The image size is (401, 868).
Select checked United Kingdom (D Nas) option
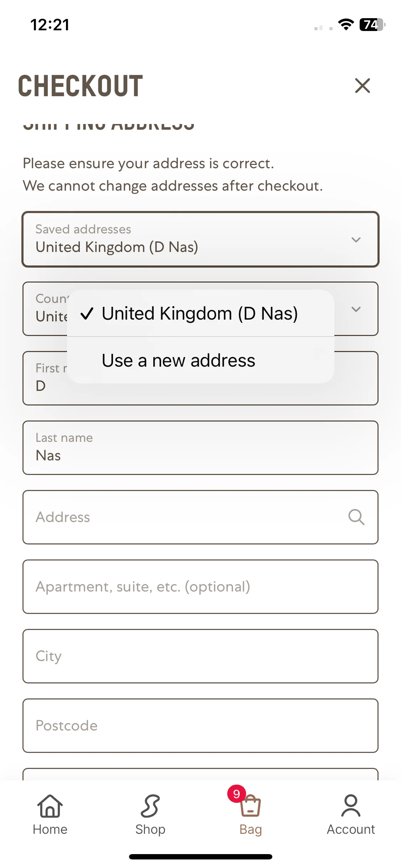pyautogui.click(x=201, y=314)
